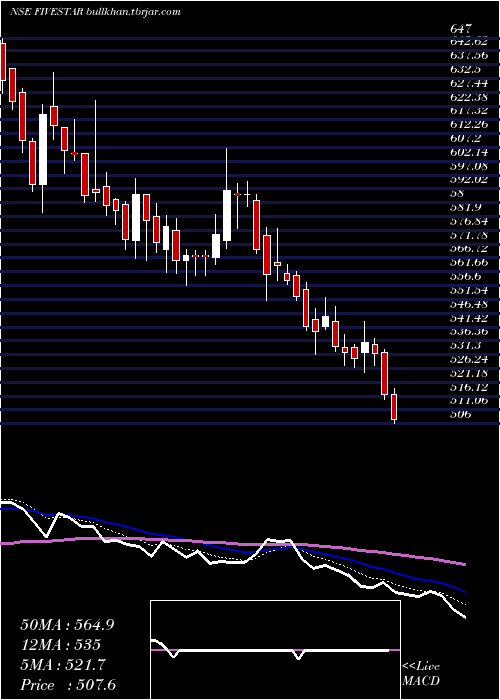
Task: Open the Live MACD inset chart box
Action: coord(275,650)
